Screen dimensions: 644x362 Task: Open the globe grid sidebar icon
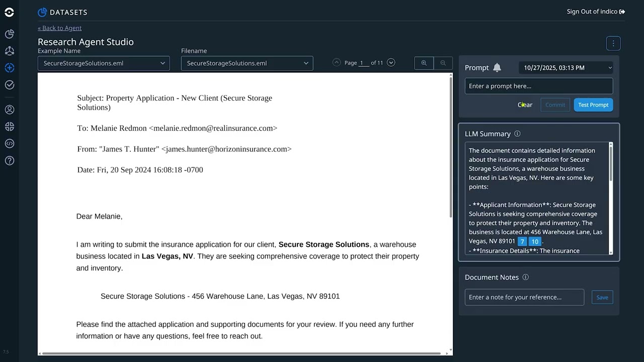point(9,127)
